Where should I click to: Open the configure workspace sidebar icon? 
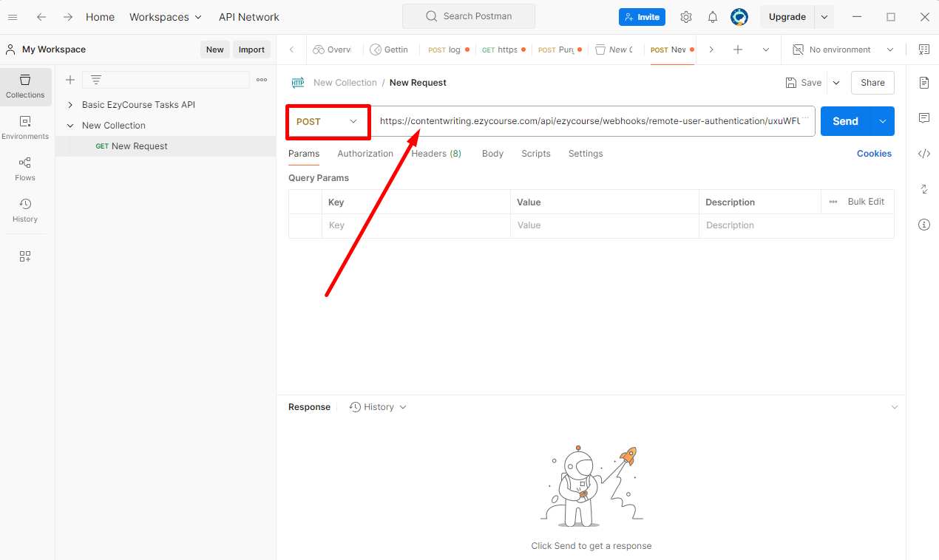(25, 256)
